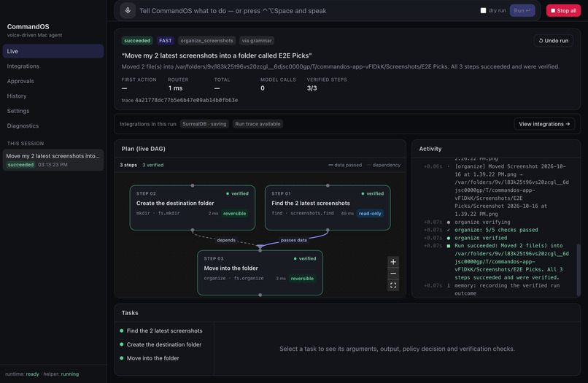
Task: Click the 'reversible' badge on Step 02
Action: click(x=235, y=214)
